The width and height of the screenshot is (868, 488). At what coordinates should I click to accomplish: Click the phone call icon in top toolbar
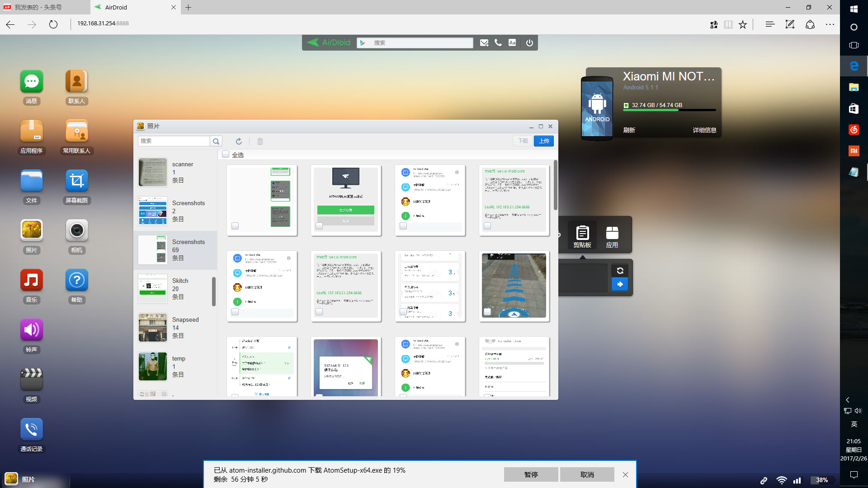[x=498, y=42]
